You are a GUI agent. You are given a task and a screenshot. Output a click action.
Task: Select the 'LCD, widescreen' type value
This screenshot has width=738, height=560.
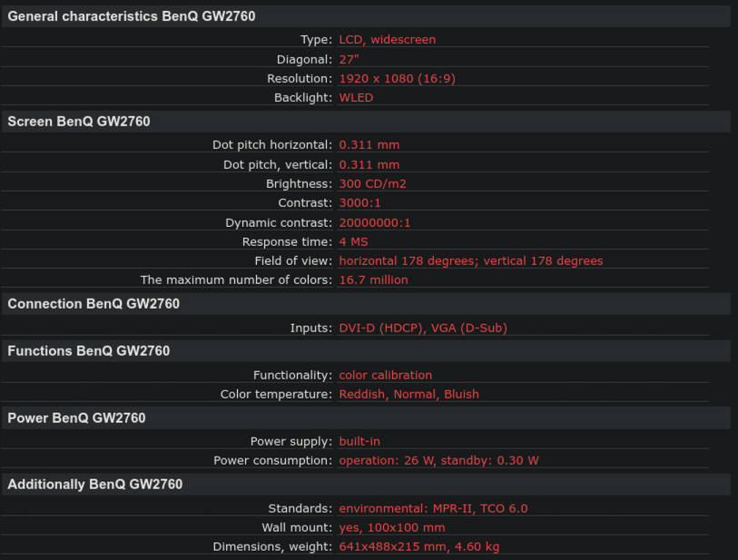tap(388, 40)
